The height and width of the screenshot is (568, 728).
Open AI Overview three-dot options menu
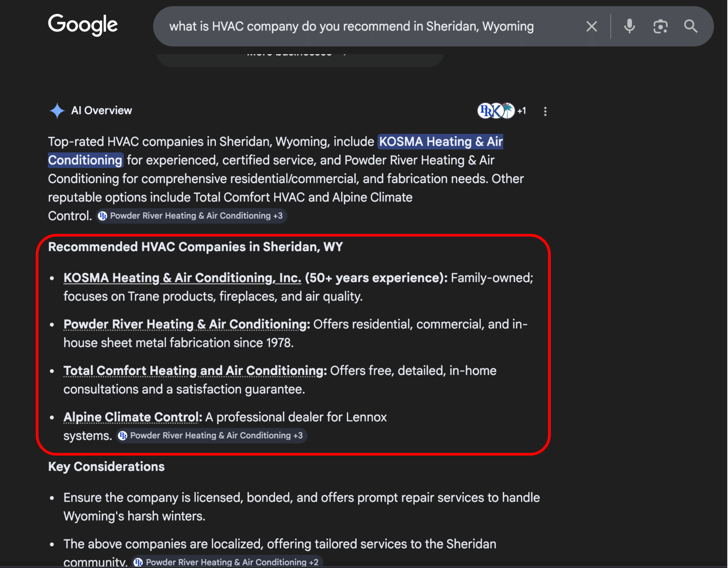point(545,111)
